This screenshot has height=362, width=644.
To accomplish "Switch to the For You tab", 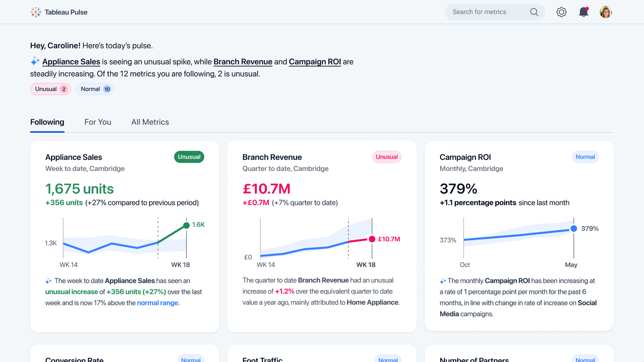I will click(x=97, y=122).
